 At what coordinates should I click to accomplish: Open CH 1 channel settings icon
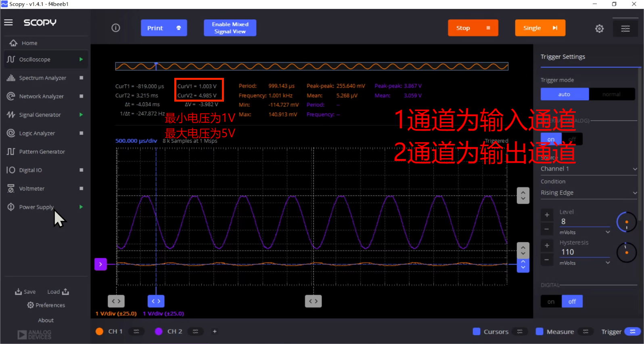(136, 331)
